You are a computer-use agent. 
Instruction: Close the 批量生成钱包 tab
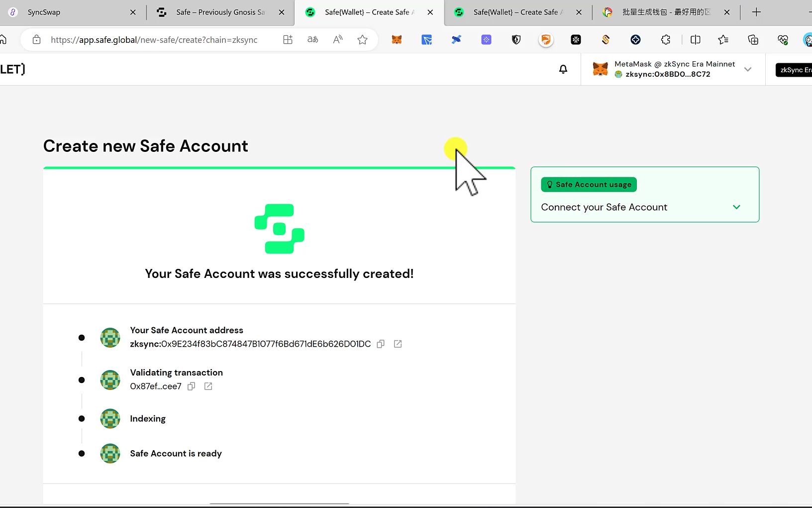[x=727, y=12]
